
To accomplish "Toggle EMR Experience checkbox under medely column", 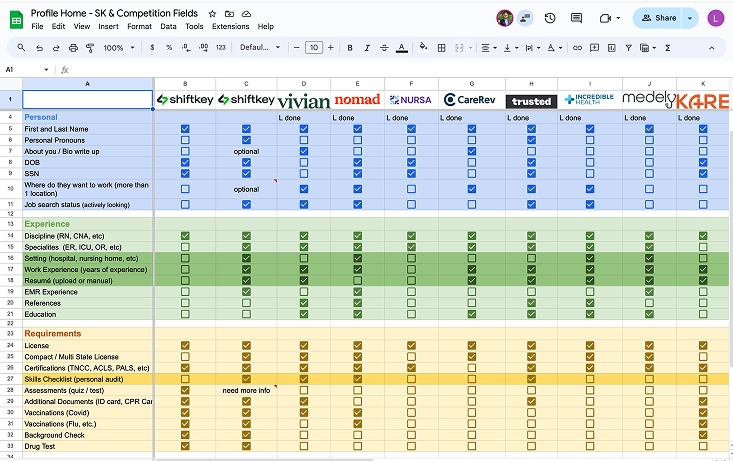I will [649, 292].
